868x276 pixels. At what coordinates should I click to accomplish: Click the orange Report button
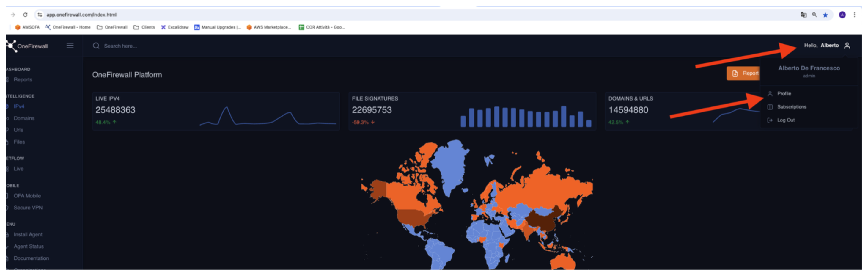point(743,73)
